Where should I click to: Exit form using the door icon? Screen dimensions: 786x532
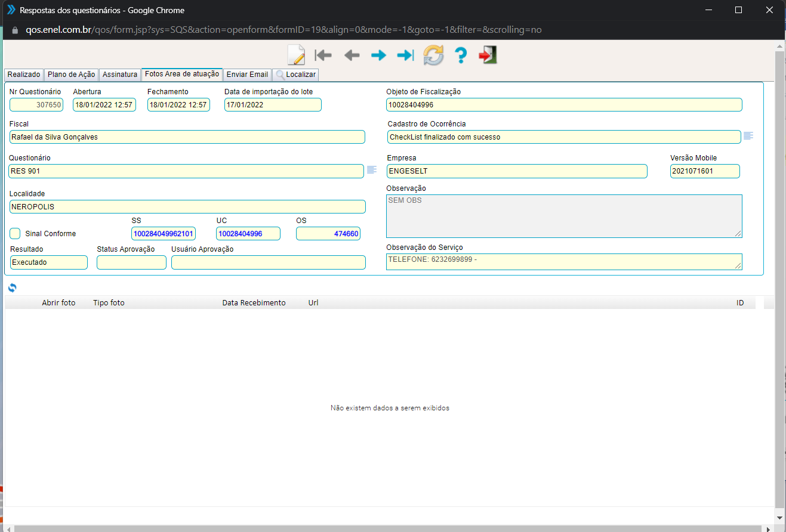488,55
